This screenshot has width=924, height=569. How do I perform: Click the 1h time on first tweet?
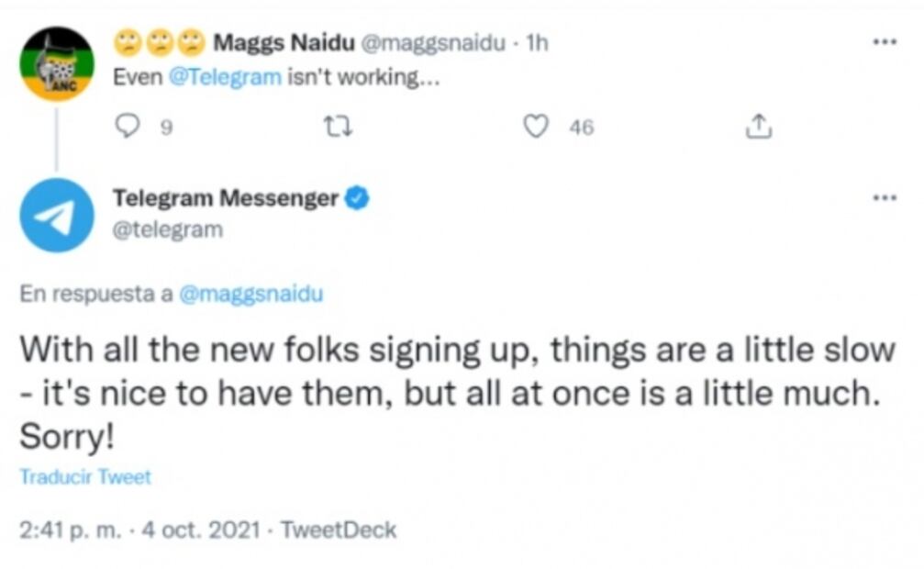[536, 43]
